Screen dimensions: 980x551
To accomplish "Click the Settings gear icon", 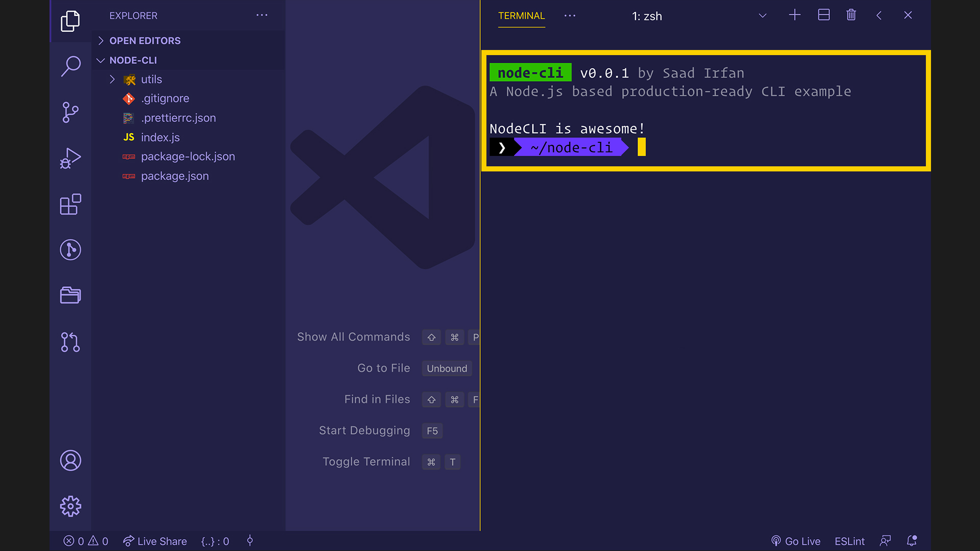I will click(70, 506).
